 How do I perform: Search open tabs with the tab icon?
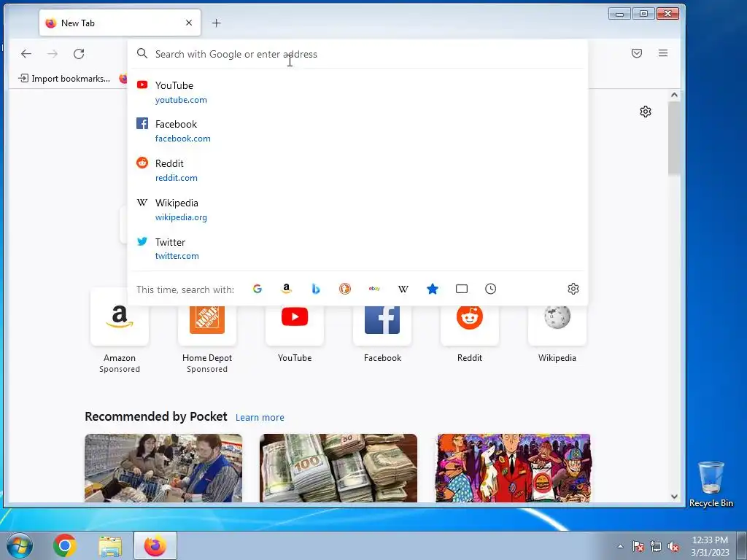(x=462, y=289)
